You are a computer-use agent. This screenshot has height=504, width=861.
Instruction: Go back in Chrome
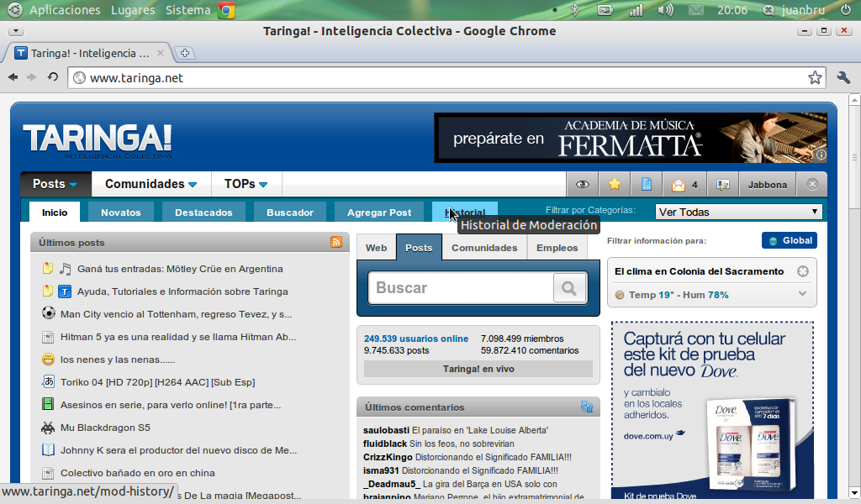click(13, 77)
